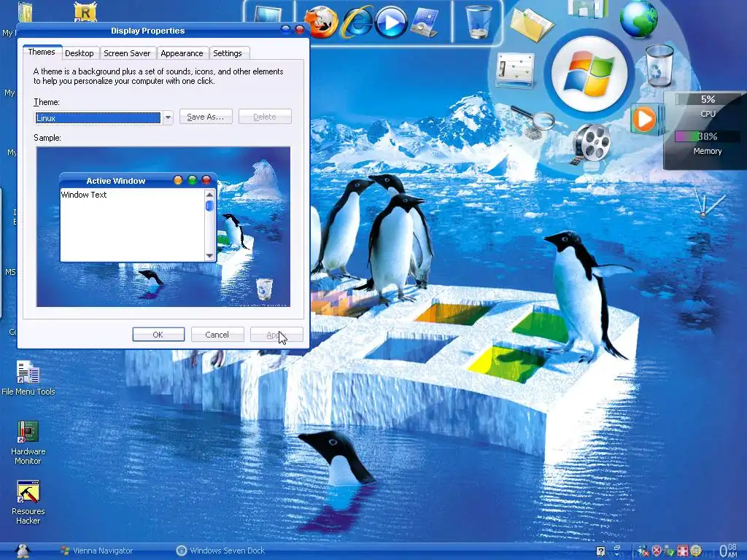The height and width of the screenshot is (560, 747).
Task: Click the Memory usage meter bar
Action: (708, 136)
